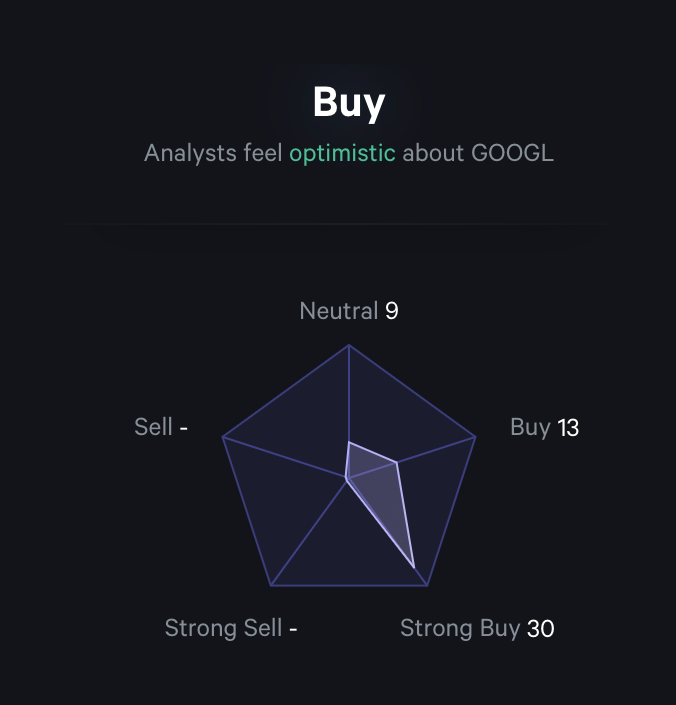Click the green "optimistic" sentiment word

(342, 153)
